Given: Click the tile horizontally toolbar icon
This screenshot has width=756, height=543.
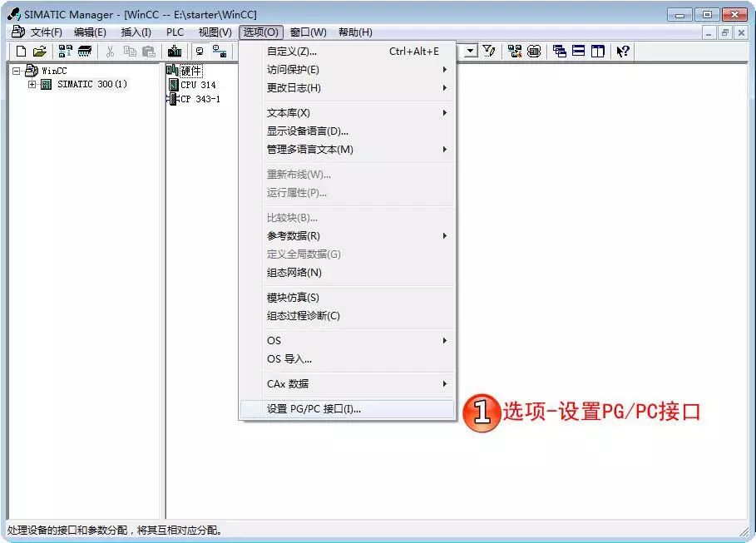Looking at the screenshot, I should (x=579, y=51).
